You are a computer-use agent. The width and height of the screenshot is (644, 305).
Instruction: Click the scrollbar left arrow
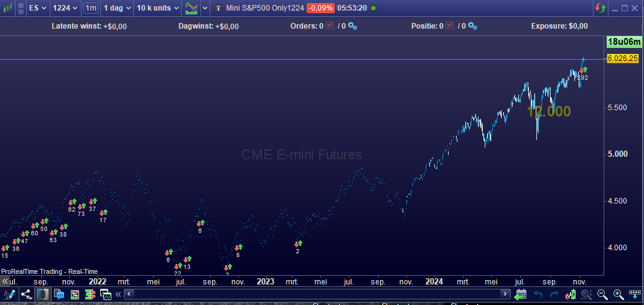click(x=129, y=294)
